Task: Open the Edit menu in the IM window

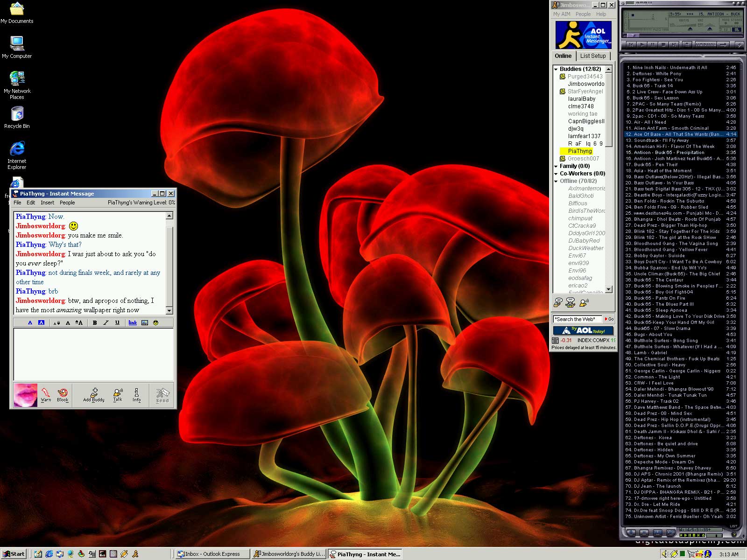Action: 31,203
